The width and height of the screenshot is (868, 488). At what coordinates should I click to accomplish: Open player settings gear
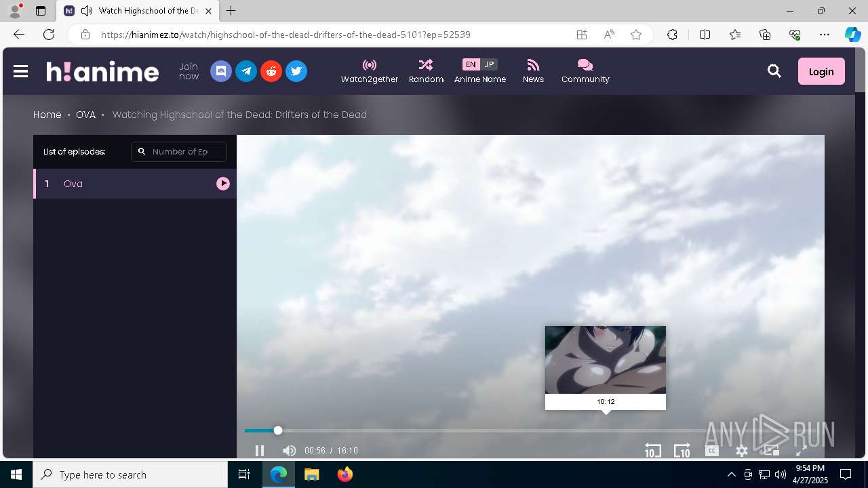(x=742, y=451)
